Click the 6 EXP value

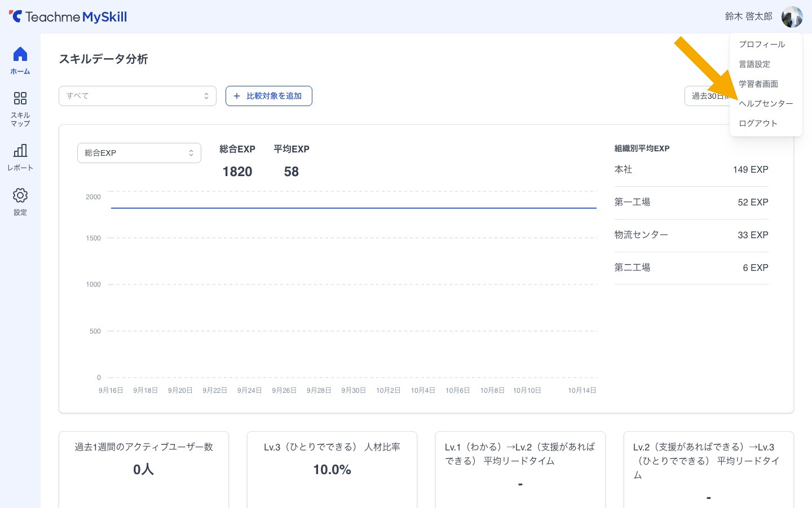[756, 268]
